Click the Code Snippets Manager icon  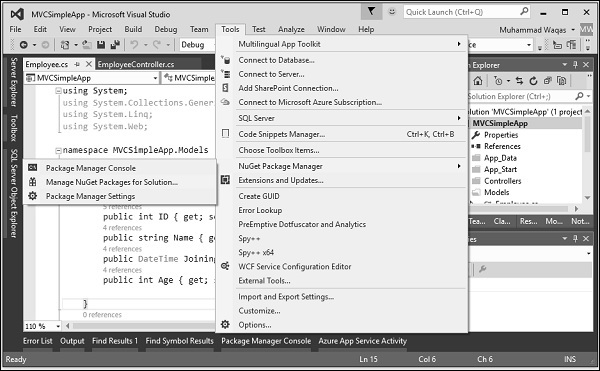(x=225, y=134)
